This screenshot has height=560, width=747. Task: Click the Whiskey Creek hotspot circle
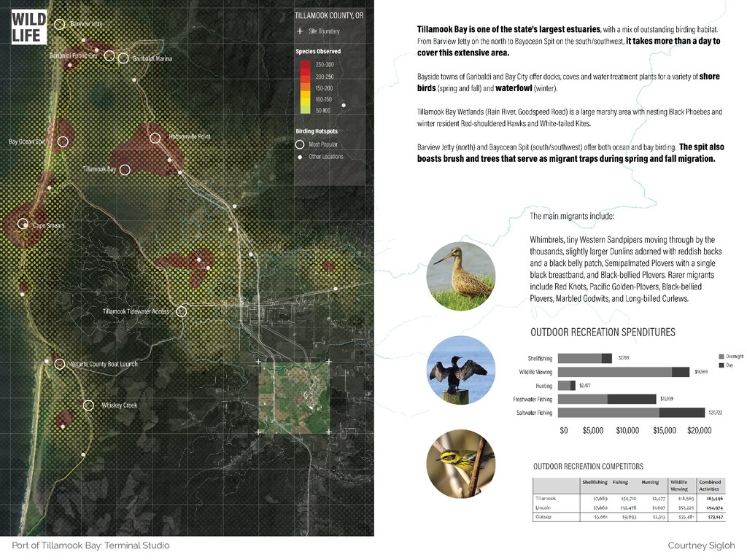[x=88, y=405]
